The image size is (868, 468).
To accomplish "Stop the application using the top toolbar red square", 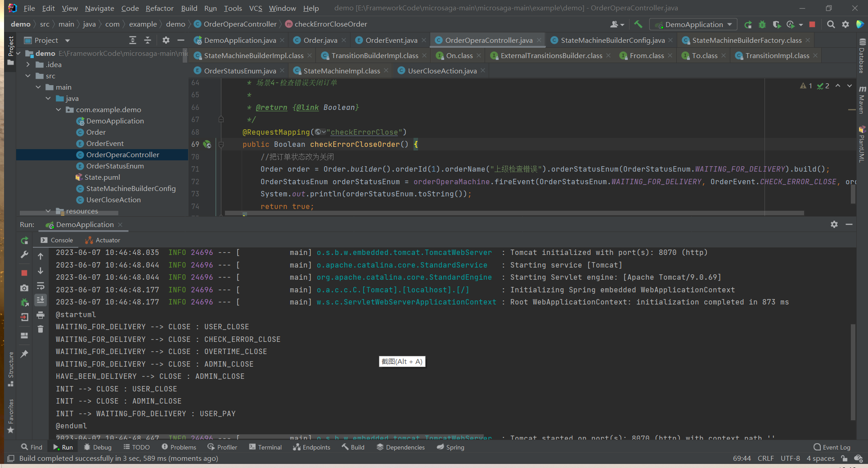I will (x=812, y=24).
